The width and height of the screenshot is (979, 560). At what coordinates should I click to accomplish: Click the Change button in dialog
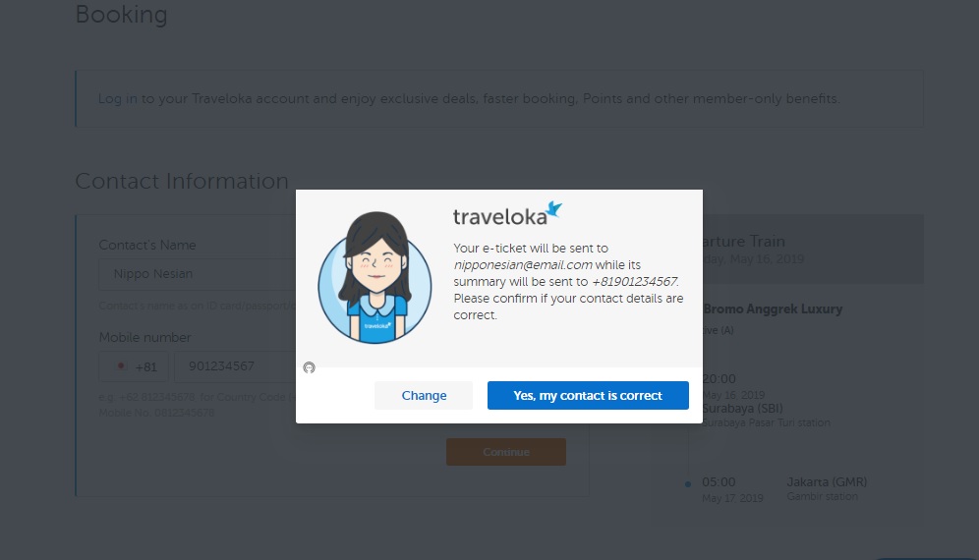click(x=424, y=395)
